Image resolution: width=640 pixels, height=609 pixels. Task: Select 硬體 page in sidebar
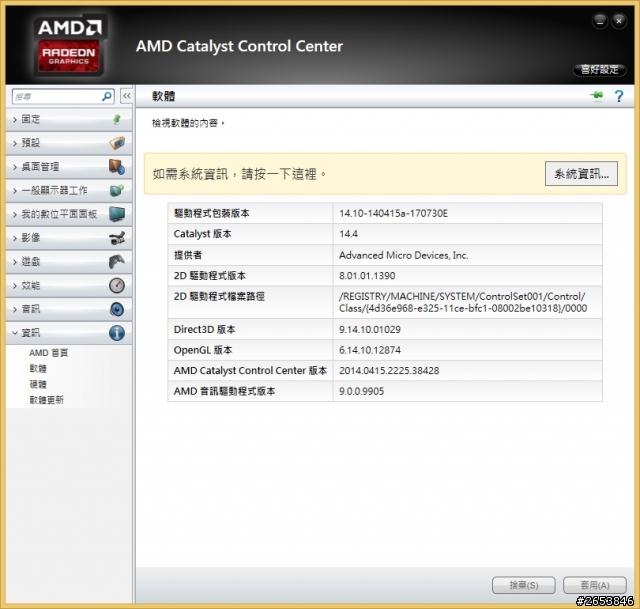(x=38, y=384)
